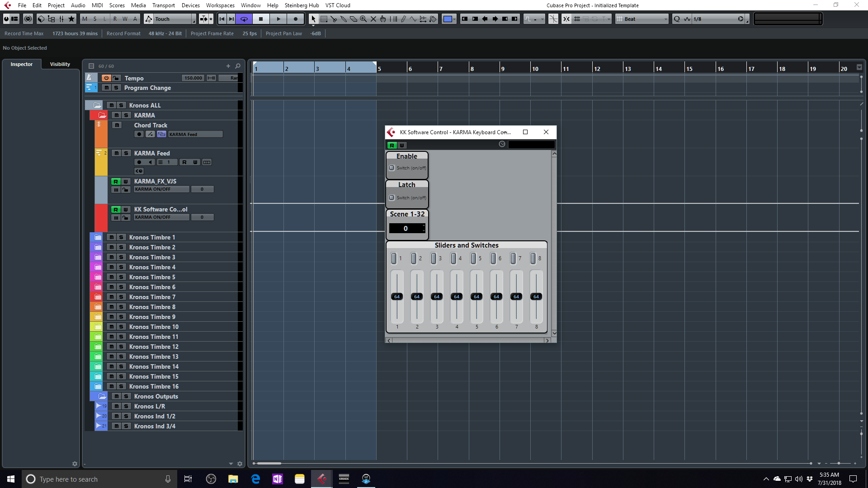The image size is (868, 488).
Task: Check the Enable Switch checkbox
Action: point(392,168)
